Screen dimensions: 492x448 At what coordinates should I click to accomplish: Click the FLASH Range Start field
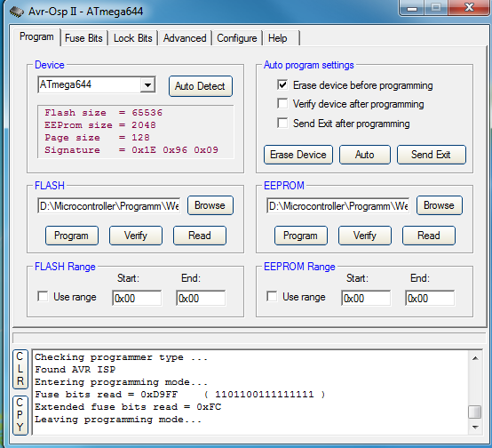tap(137, 298)
